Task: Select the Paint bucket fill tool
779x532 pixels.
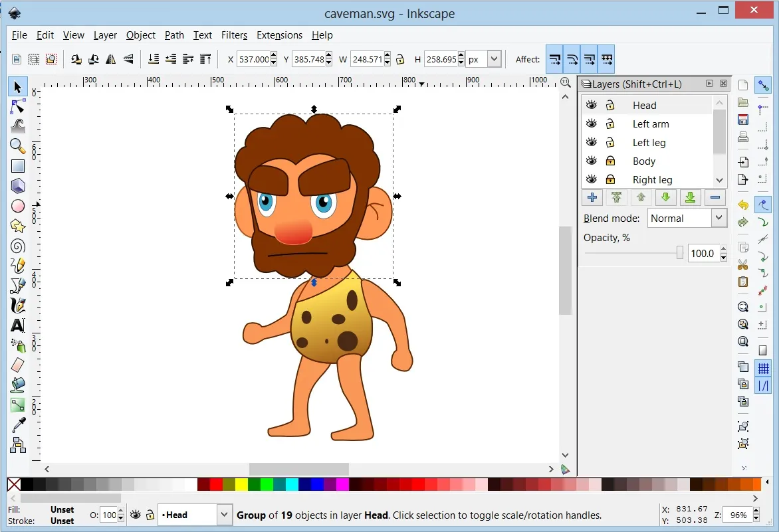Action: click(x=18, y=385)
